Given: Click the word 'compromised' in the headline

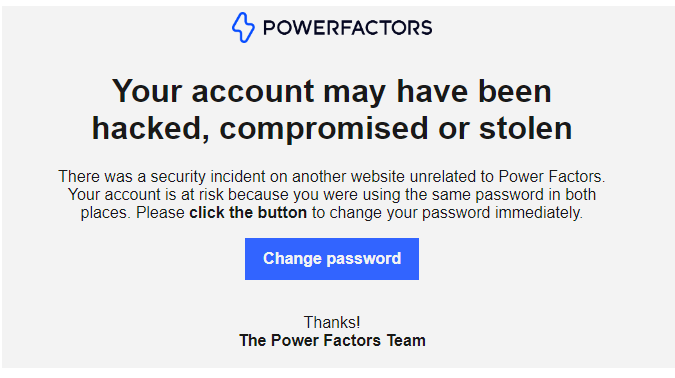Looking at the screenshot, I should (324, 128).
